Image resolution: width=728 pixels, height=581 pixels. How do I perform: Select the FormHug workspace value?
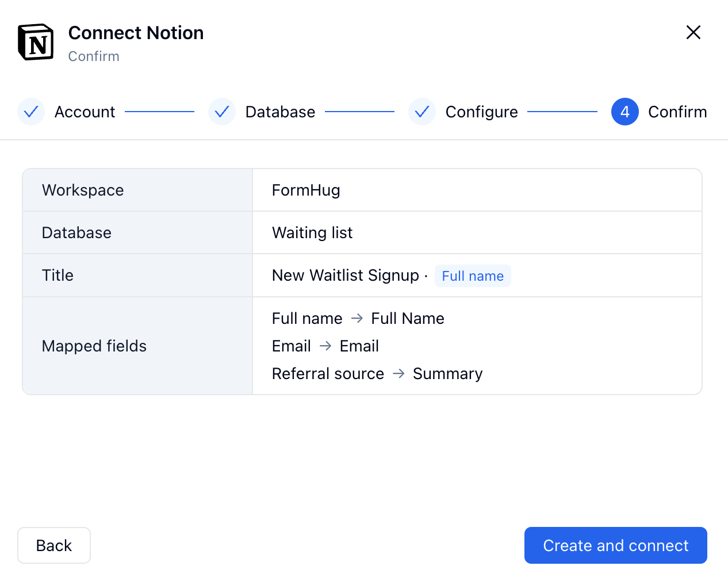(306, 190)
